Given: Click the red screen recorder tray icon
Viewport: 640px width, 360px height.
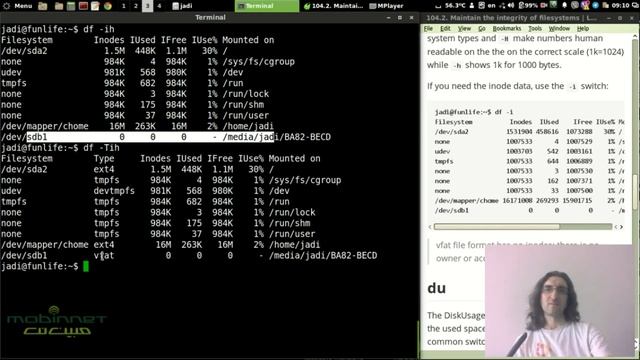Looking at the screenshot, I should [x=544, y=6].
